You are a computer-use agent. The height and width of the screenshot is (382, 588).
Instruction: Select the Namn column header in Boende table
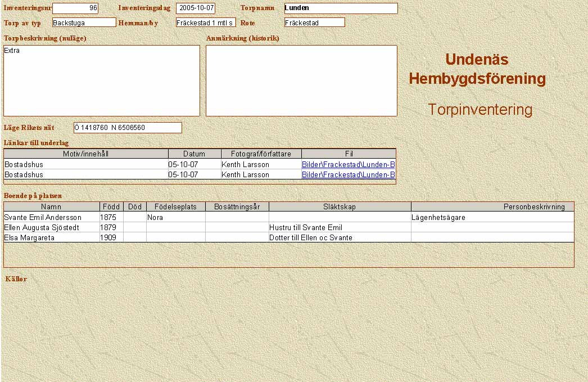click(51, 206)
